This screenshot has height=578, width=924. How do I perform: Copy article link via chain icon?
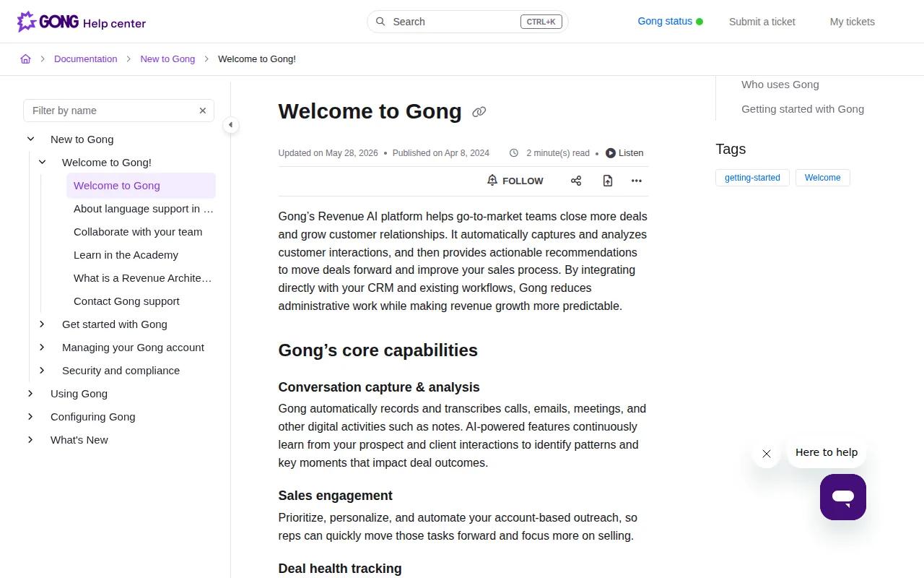479,111
